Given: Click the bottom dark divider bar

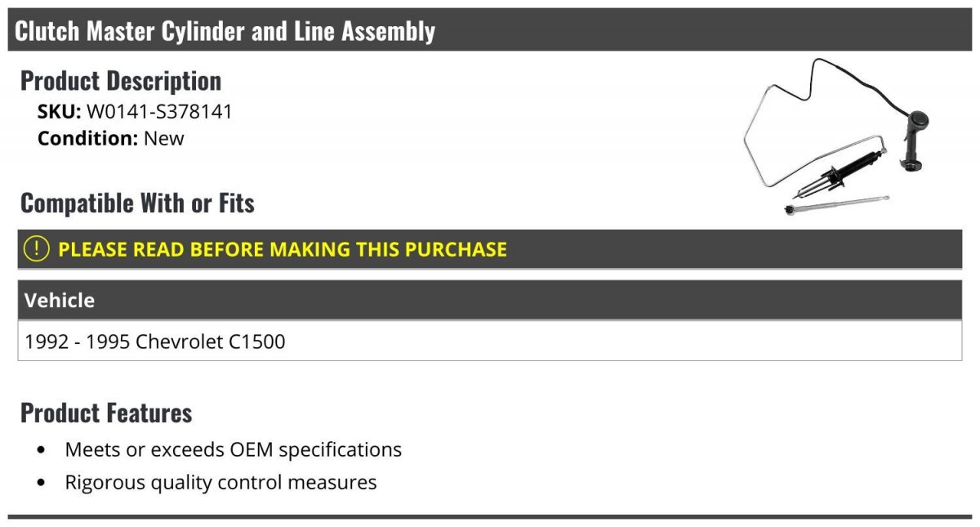Looking at the screenshot, I should [490, 516].
